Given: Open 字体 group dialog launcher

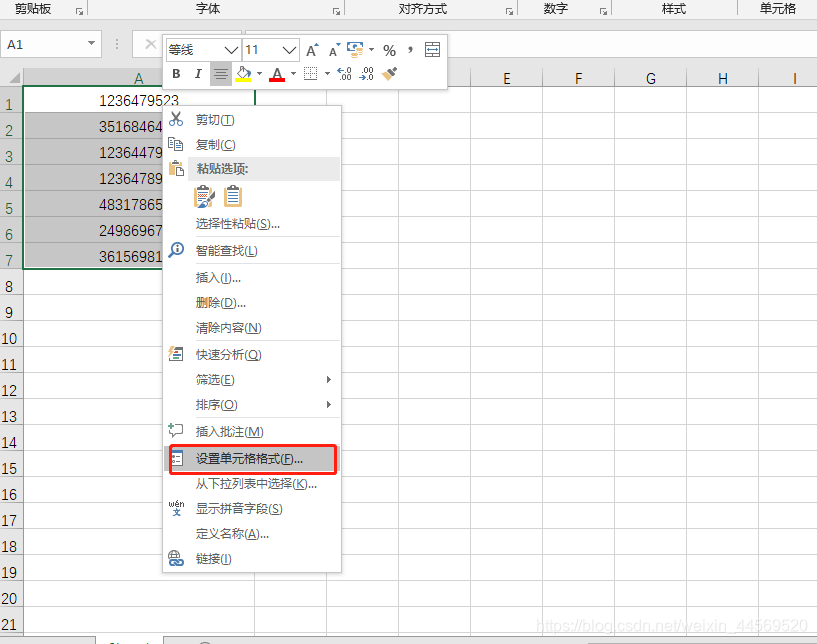Looking at the screenshot, I should tap(336, 11).
